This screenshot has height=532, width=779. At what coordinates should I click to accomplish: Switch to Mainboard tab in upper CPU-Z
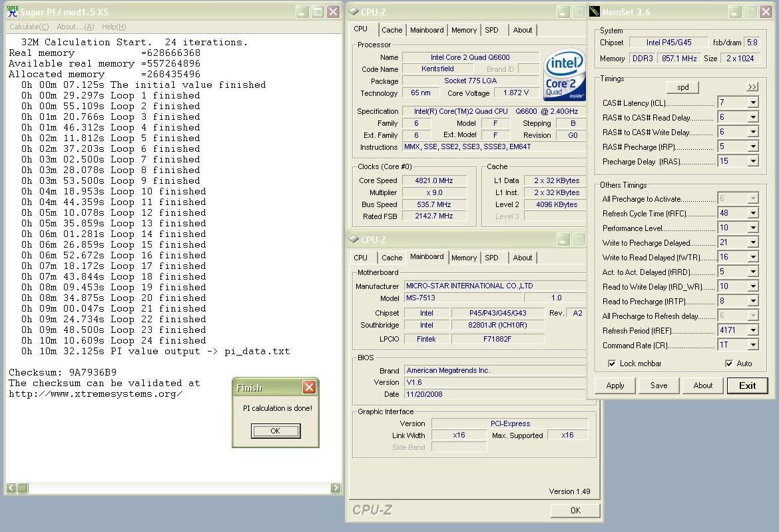427,30
